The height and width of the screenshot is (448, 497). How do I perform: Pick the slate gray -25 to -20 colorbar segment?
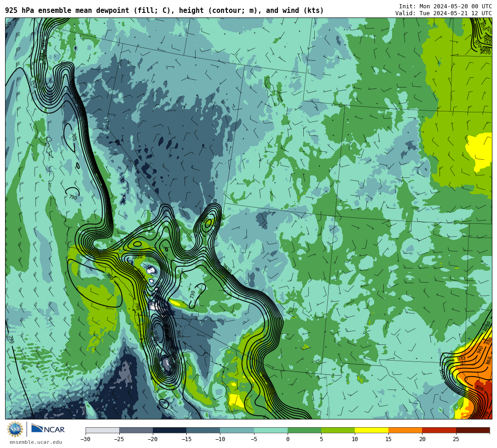click(136, 430)
